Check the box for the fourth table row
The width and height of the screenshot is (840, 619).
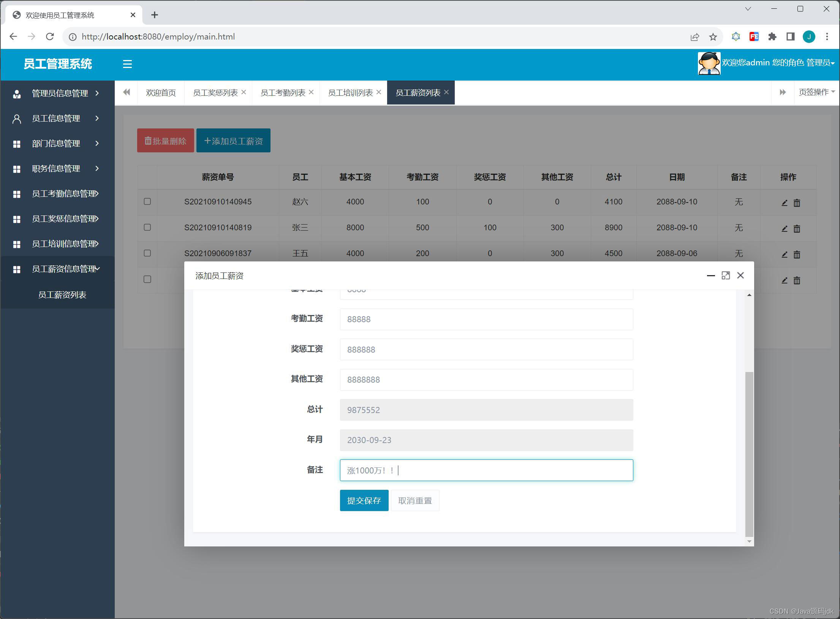coord(147,279)
